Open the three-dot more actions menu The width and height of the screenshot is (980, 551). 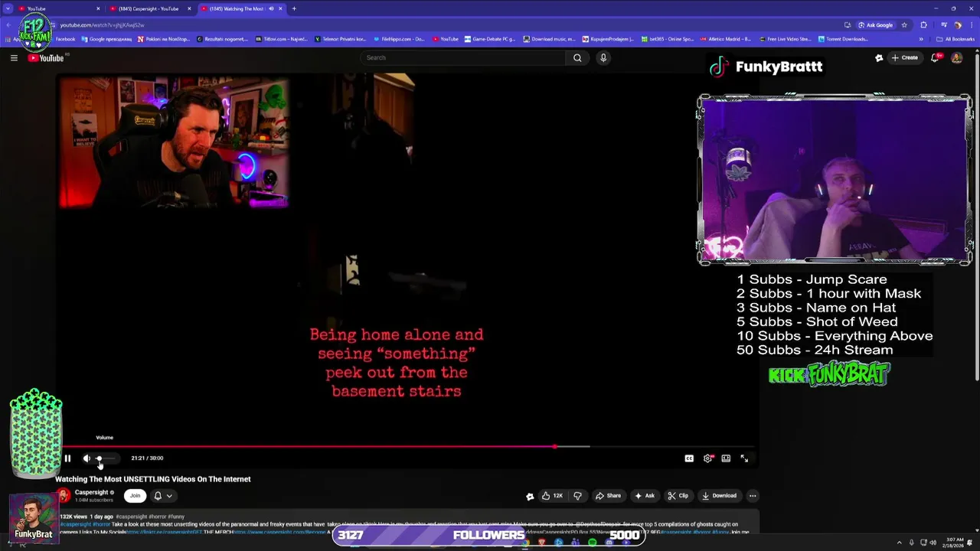click(x=753, y=495)
